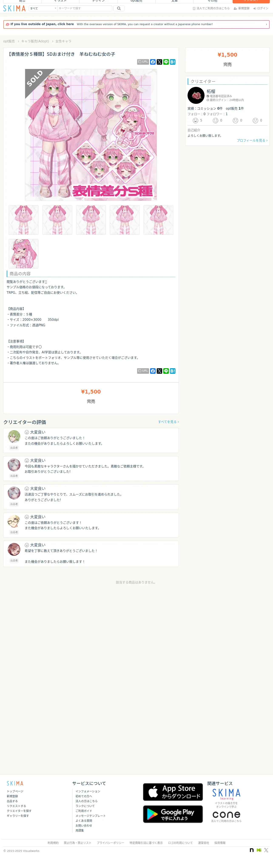The height and width of the screenshot is (868, 273).
Task: Click the opt販売 breadcrumb
Action: (x=9, y=41)
